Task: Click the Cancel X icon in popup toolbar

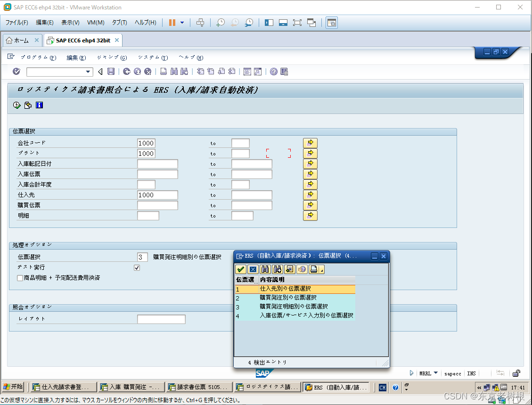Action: [253, 269]
